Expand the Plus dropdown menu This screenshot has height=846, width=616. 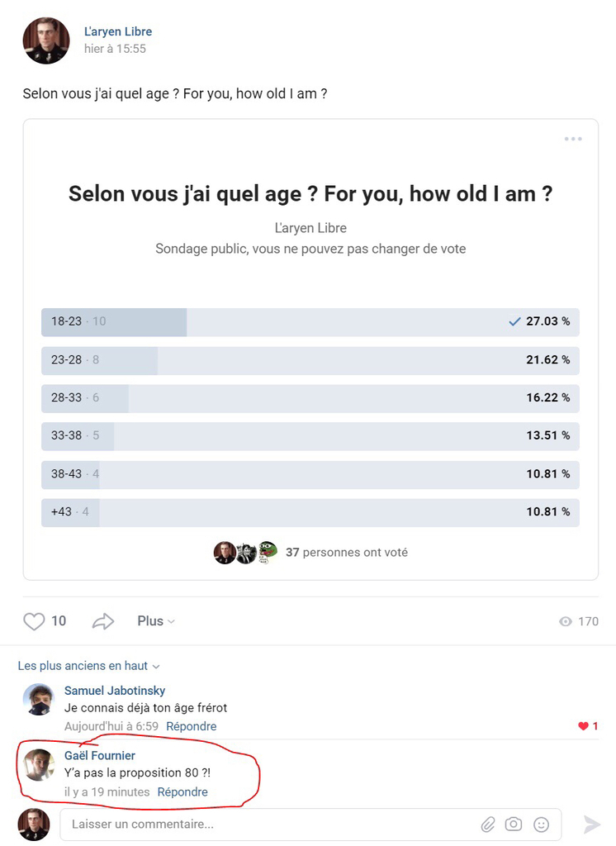(156, 621)
